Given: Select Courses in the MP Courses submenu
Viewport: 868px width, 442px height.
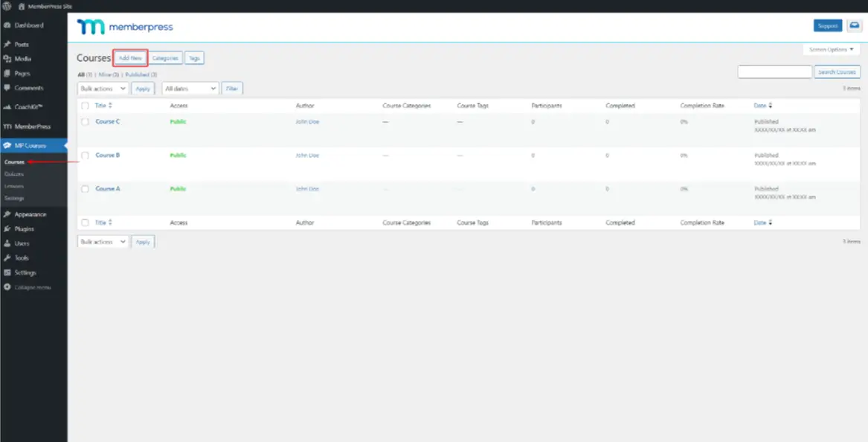Looking at the screenshot, I should [14, 162].
